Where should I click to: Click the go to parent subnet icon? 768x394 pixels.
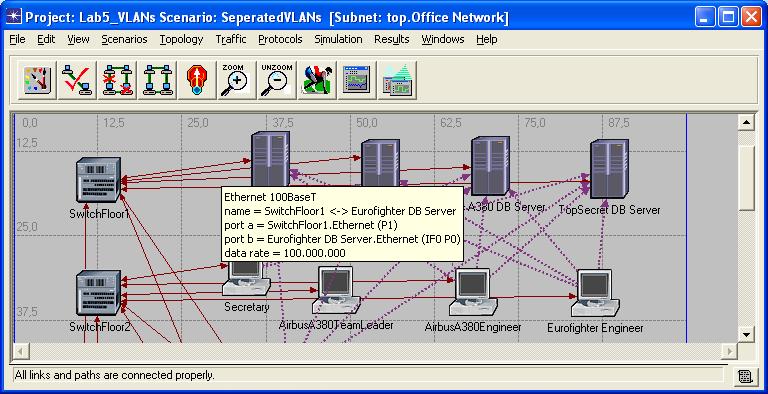click(x=197, y=80)
